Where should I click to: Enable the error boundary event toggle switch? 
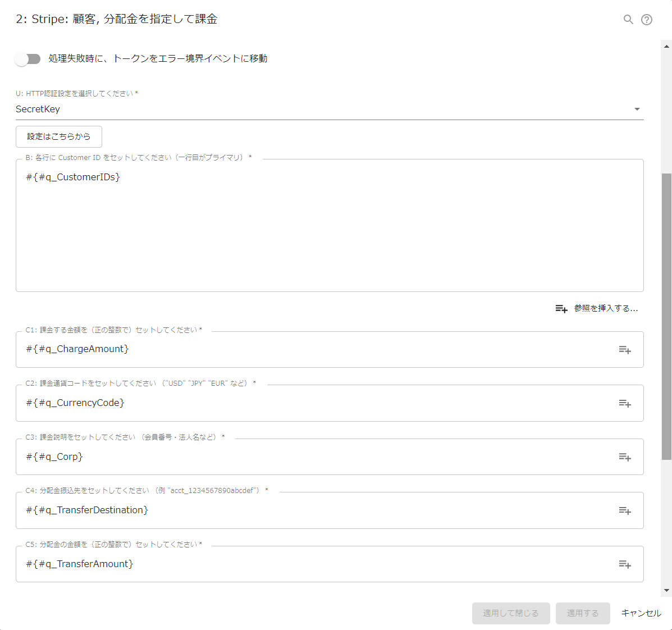(x=27, y=58)
